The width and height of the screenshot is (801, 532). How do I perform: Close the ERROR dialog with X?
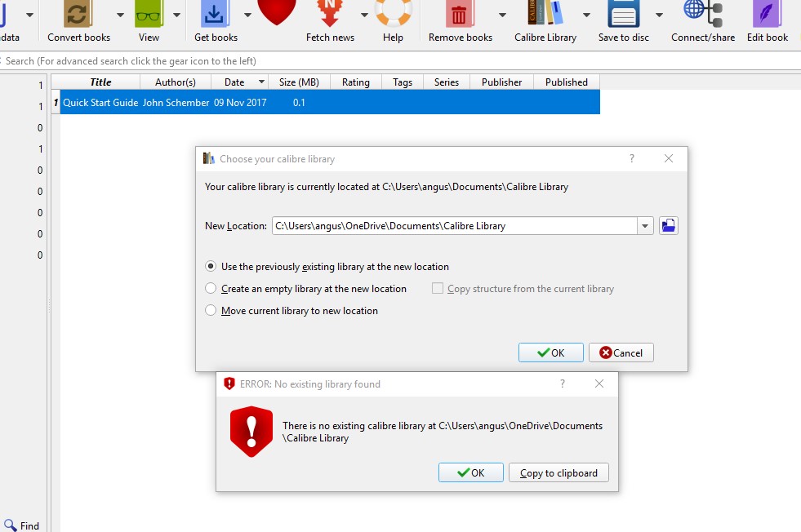click(x=599, y=383)
